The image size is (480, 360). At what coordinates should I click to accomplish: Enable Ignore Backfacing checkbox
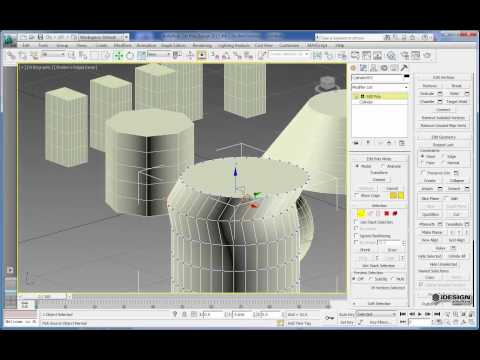[356, 236]
